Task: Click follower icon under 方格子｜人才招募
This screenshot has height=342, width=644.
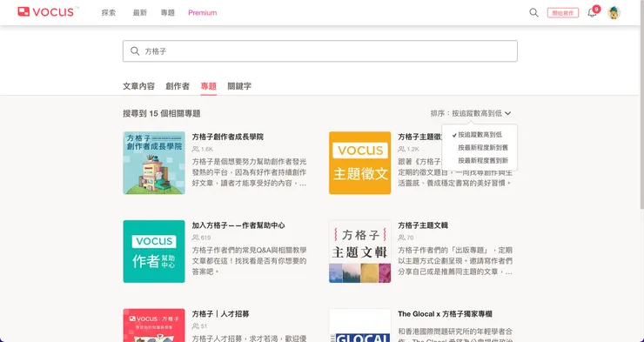Action: pos(196,326)
